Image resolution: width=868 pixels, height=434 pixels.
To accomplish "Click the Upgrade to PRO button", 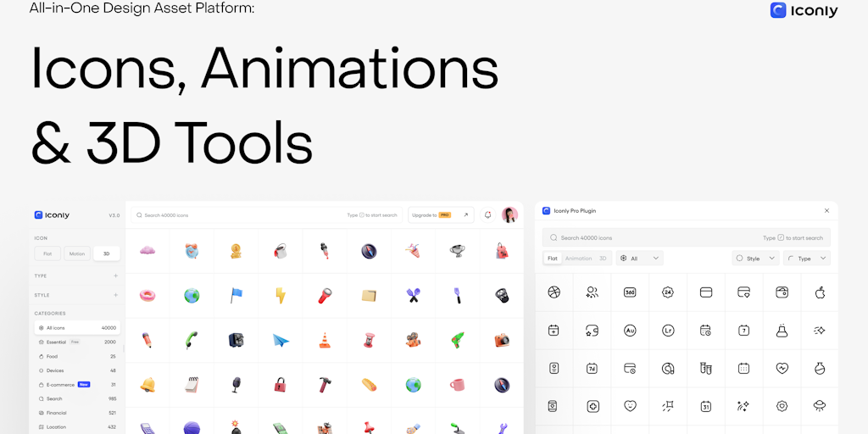I will coord(441,214).
